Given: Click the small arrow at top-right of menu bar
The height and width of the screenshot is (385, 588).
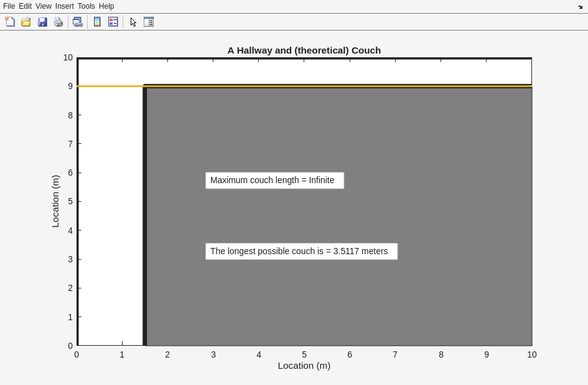Looking at the screenshot, I should pyautogui.click(x=580, y=7).
